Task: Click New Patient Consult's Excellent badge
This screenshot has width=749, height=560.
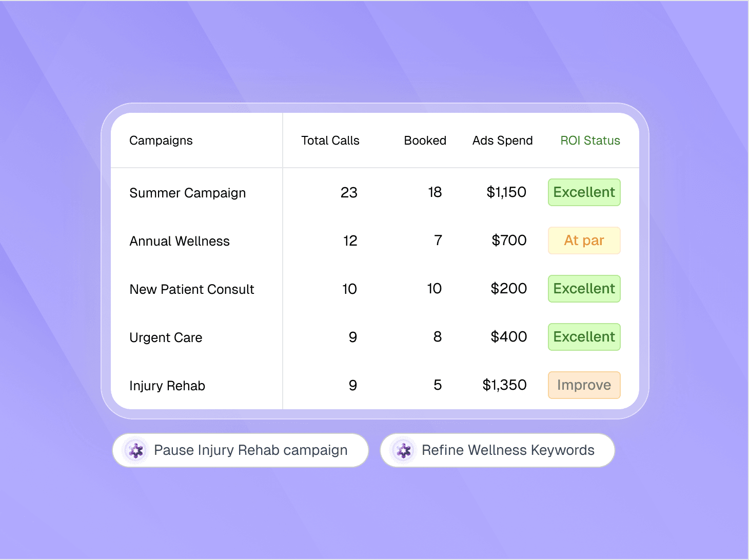Action: [584, 289]
